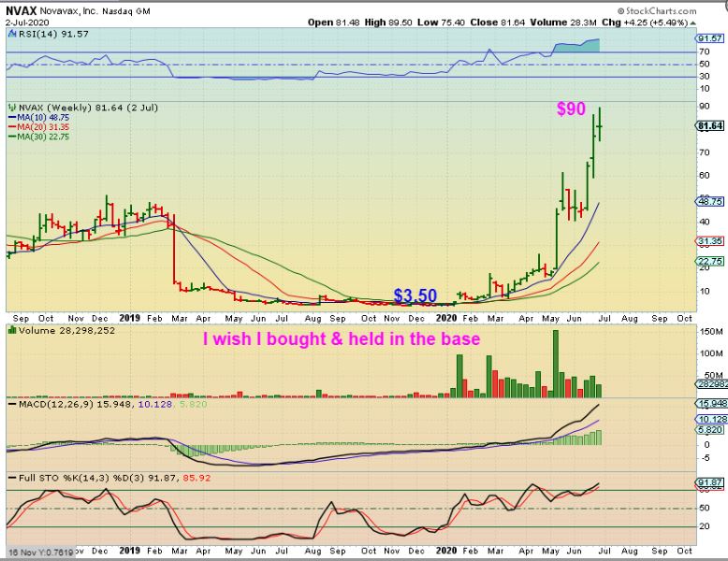
Task: Click the 150M volume axis label
Action: click(x=712, y=332)
